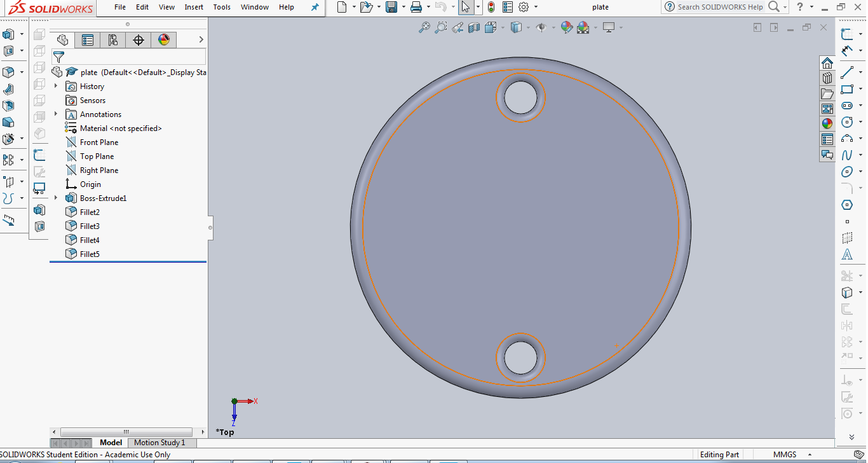
Task: Switch to Motion Study 1 tab
Action: coord(159,443)
